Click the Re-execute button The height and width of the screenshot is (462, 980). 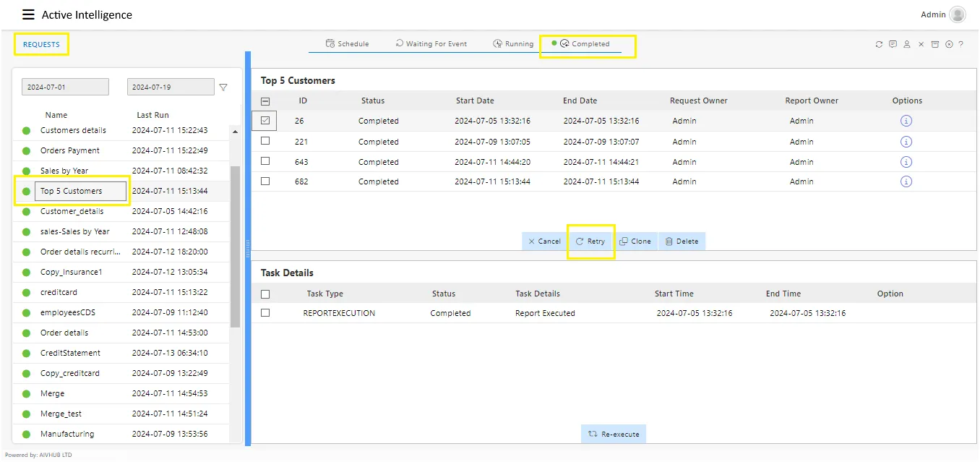(614, 434)
